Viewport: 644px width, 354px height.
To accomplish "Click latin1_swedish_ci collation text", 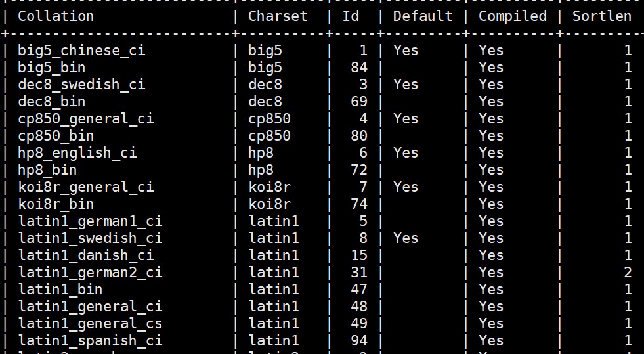I will click(90, 238).
